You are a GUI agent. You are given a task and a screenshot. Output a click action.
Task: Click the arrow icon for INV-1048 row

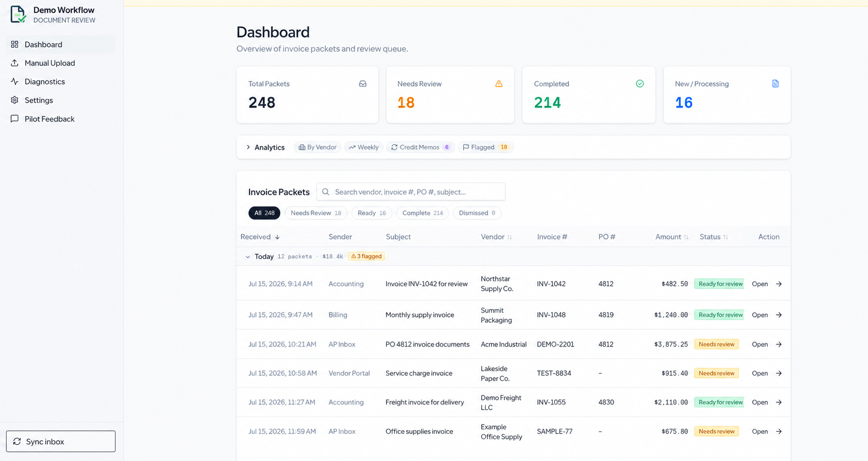coord(779,315)
